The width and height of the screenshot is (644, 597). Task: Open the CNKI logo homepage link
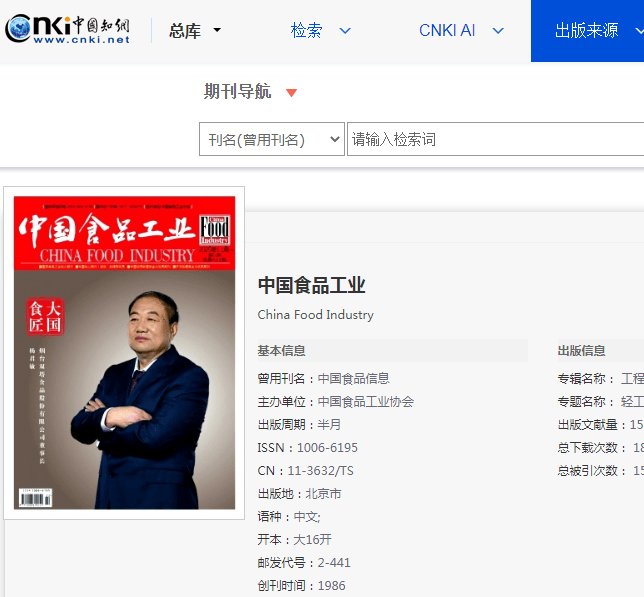click(x=68, y=29)
